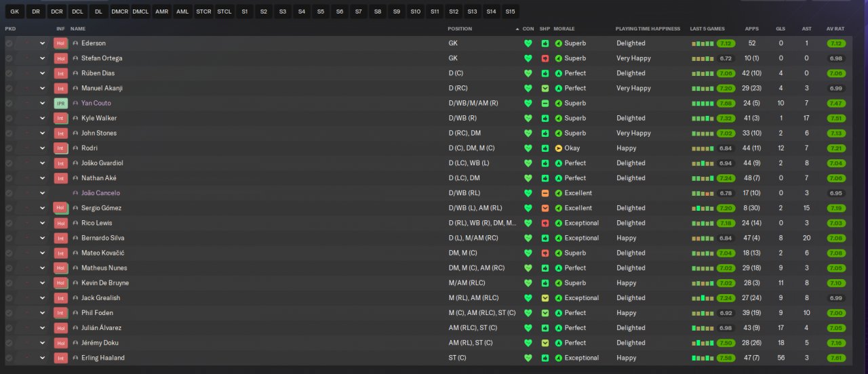
Task: Click Ederson's last 5 games form bars
Action: 703,43
